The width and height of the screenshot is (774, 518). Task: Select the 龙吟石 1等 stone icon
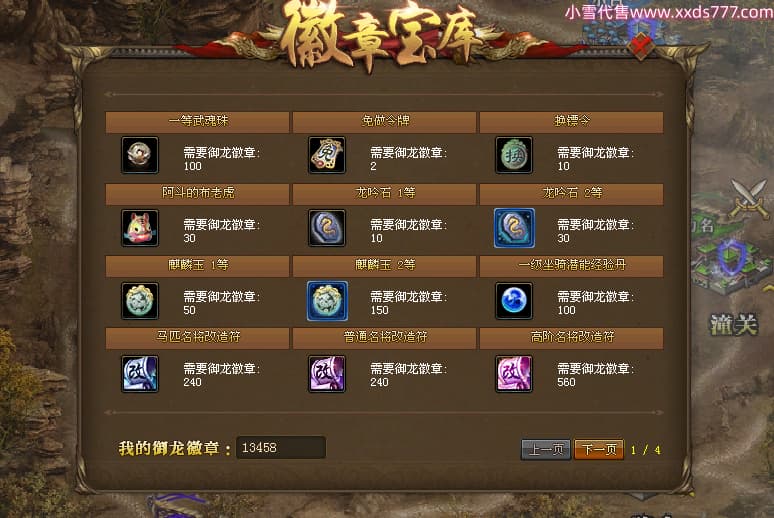pyautogui.click(x=327, y=228)
